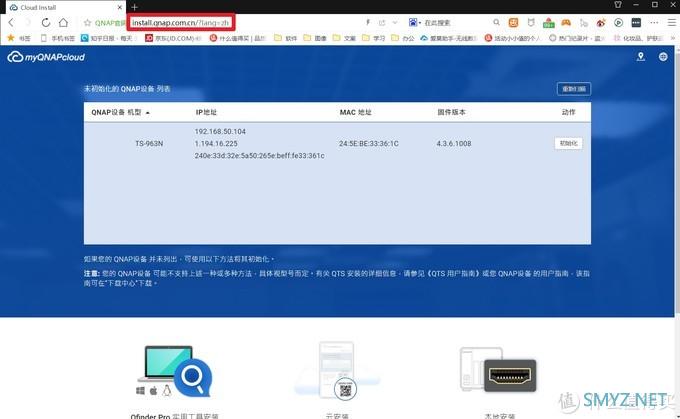Bookmark this page with the star icon
The width and height of the screenshot is (680, 419).
tap(87, 23)
